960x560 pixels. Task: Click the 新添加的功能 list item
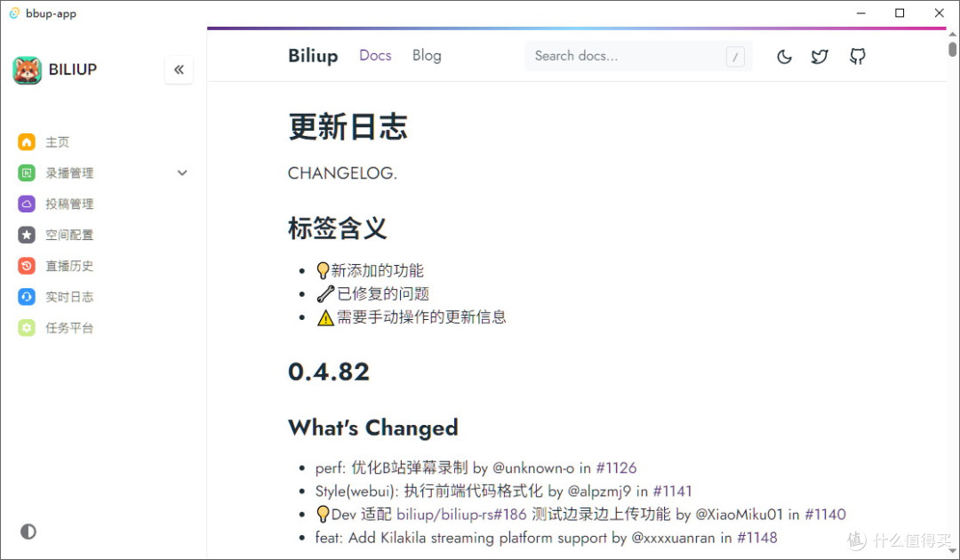[x=370, y=270]
